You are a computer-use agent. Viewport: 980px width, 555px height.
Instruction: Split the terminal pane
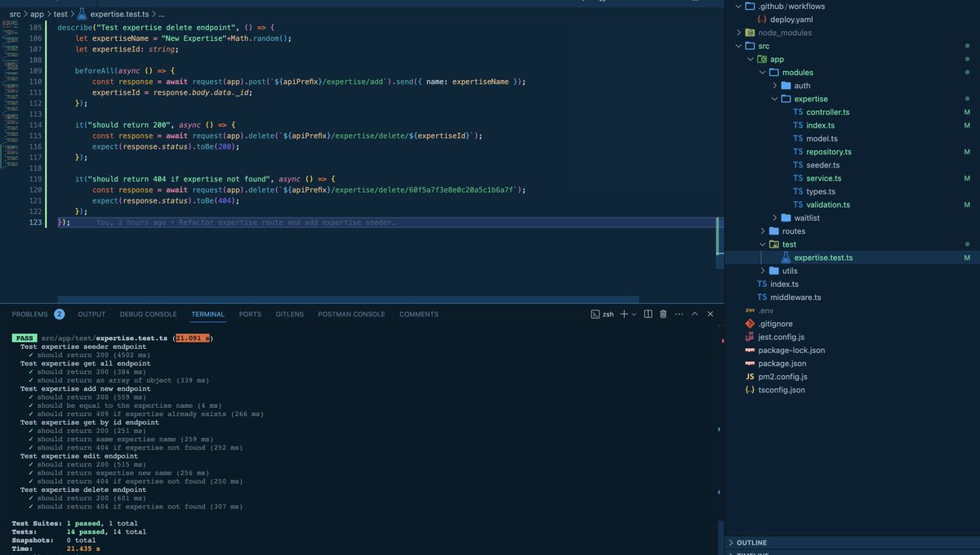pos(648,314)
